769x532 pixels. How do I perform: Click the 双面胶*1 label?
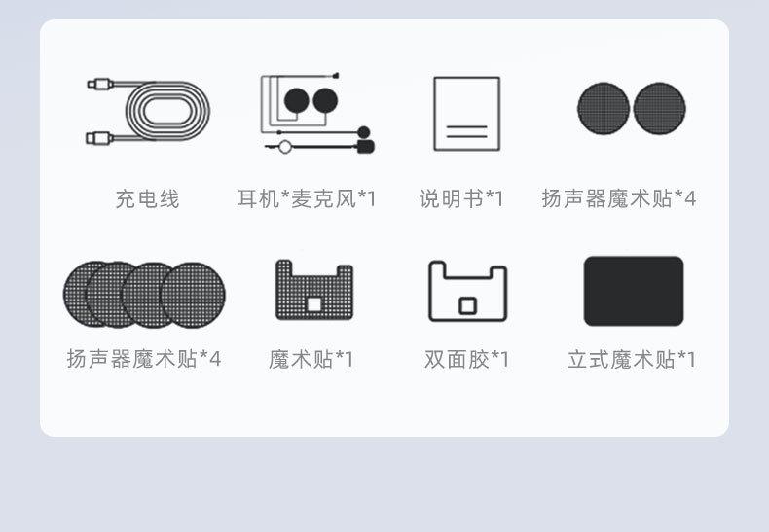click(466, 359)
